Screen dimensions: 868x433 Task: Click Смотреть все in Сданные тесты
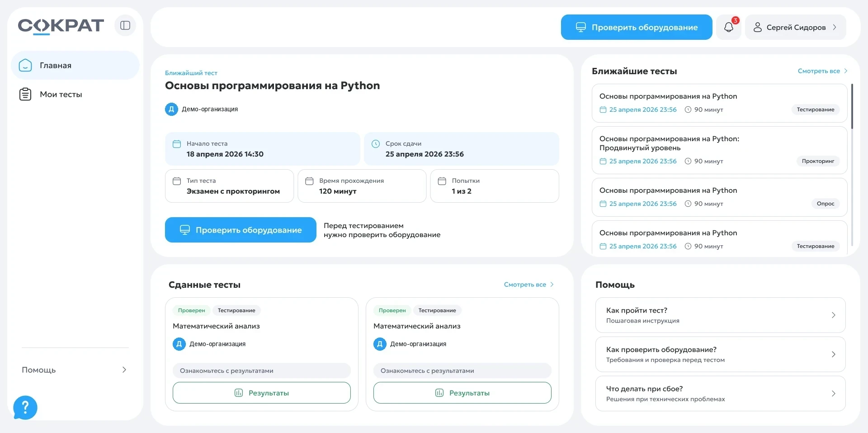528,285
